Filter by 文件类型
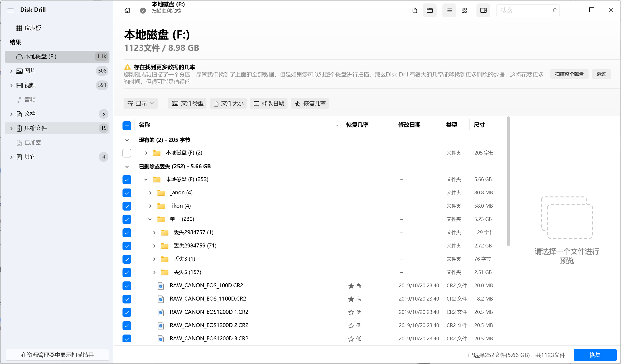This screenshot has width=621, height=364. [x=187, y=103]
